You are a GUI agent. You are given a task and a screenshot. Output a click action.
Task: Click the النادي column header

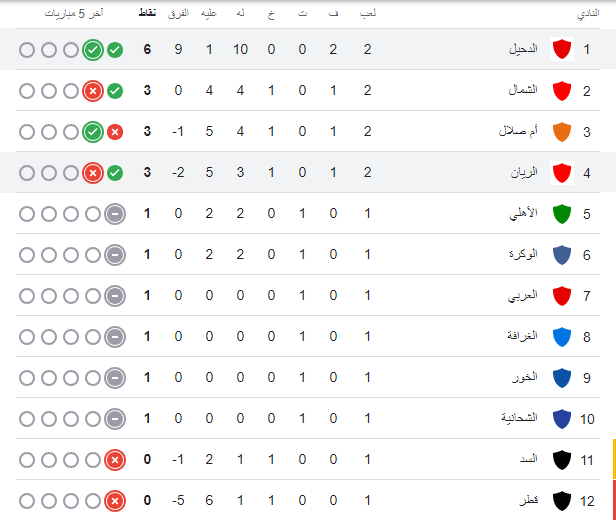pos(587,14)
